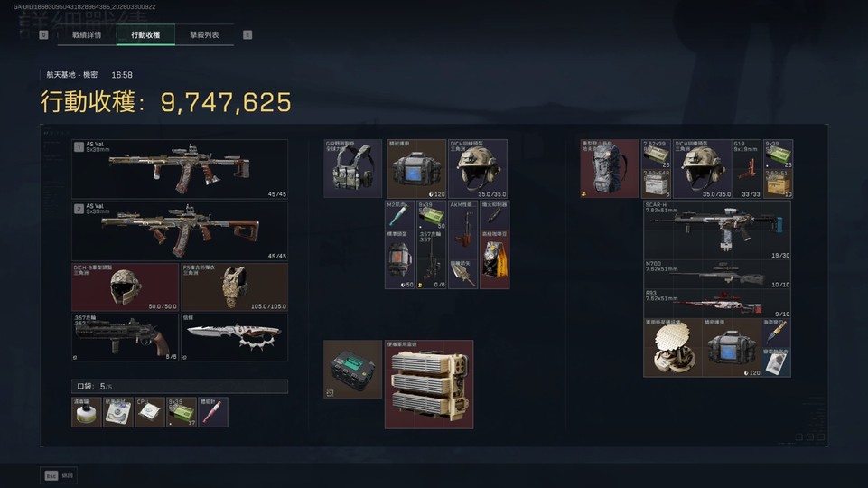
Task: Select the SCAR-H rifle in the backpack
Action: [717, 230]
